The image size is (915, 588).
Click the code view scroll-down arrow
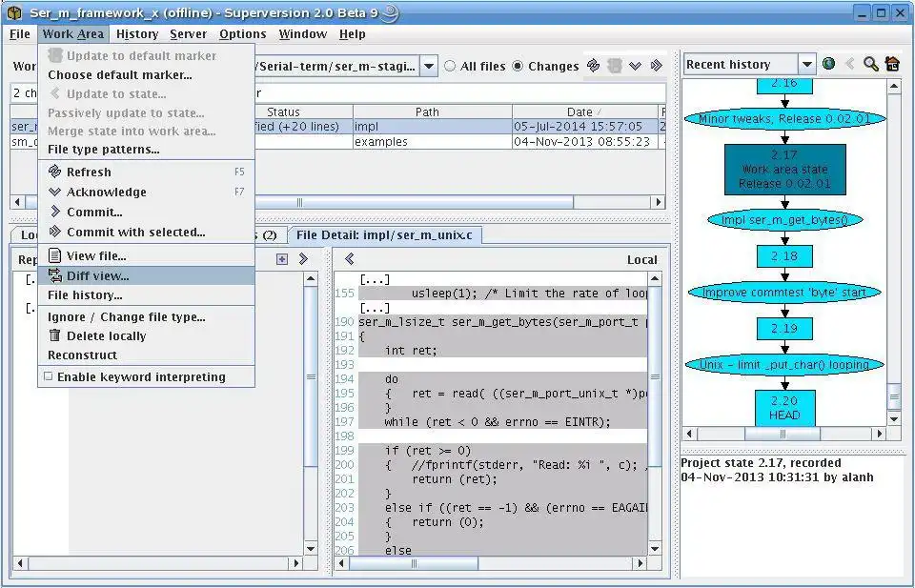655,548
